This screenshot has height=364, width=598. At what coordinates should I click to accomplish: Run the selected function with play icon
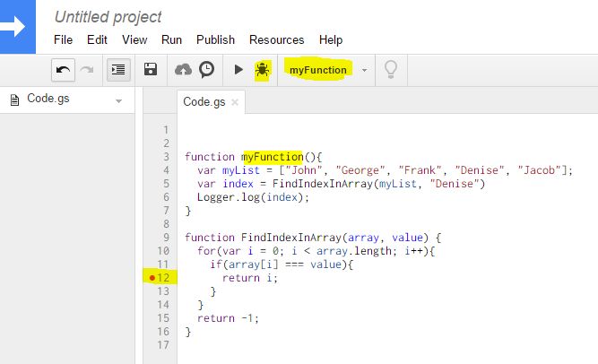point(238,69)
